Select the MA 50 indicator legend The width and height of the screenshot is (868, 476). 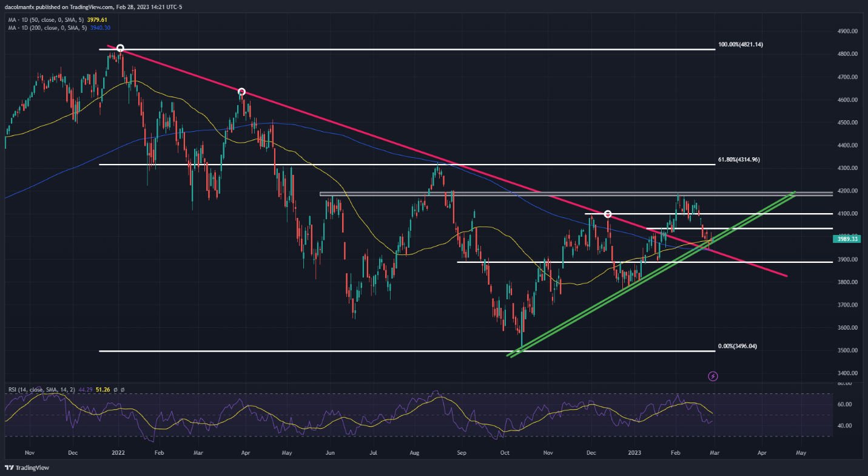click(40, 19)
